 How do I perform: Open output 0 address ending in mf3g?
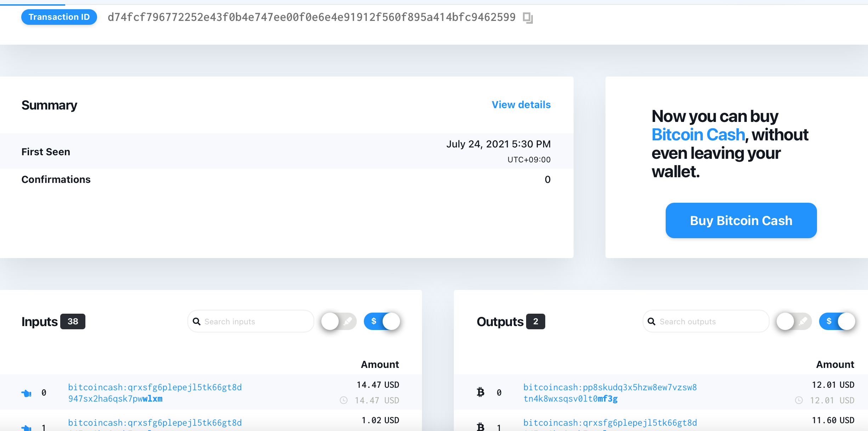(610, 393)
